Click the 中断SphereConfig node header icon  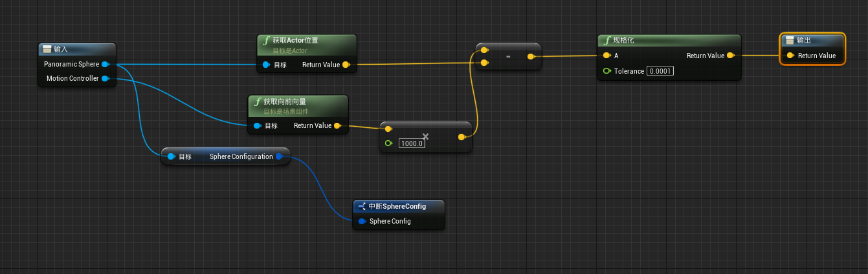(x=362, y=206)
